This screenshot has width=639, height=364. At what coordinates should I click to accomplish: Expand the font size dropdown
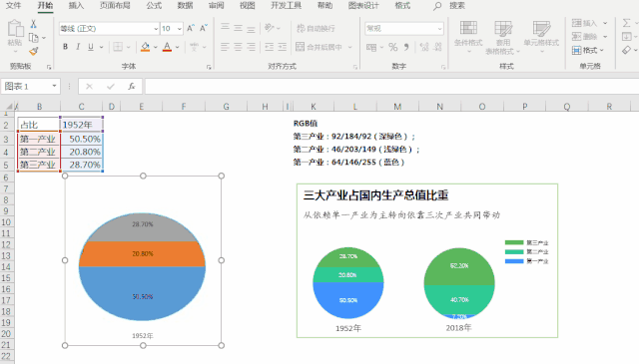tap(180, 29)
